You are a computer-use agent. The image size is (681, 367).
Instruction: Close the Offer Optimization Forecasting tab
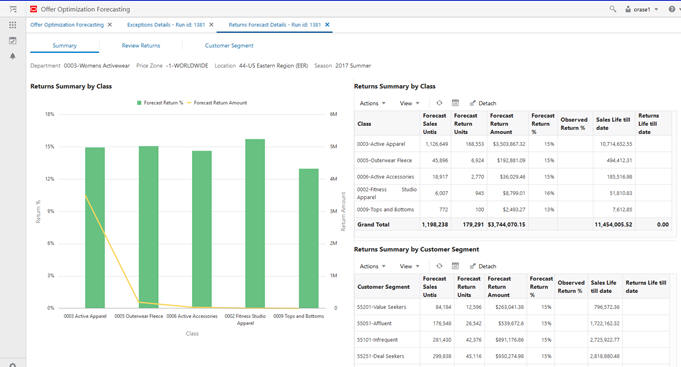(x=110, y=25)
